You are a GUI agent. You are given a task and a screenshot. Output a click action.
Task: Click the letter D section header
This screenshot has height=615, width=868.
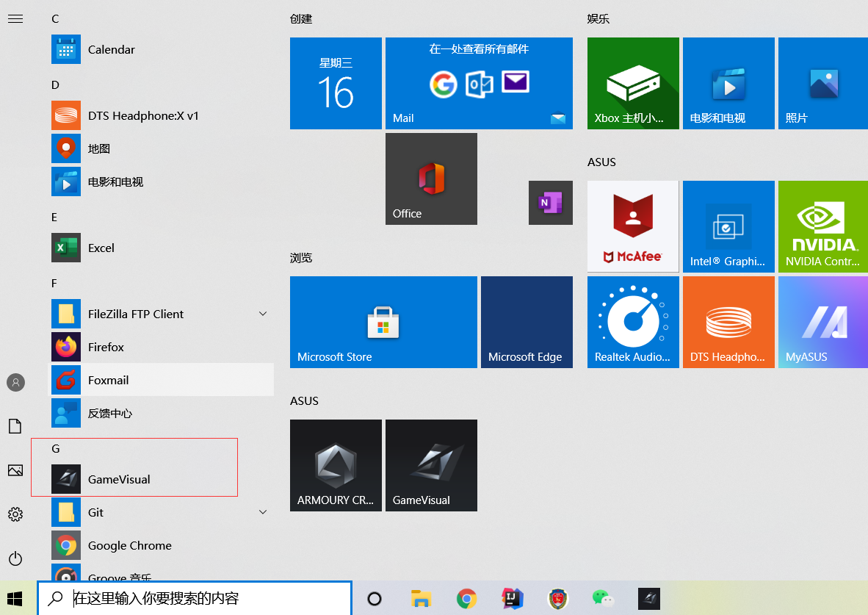55,84
